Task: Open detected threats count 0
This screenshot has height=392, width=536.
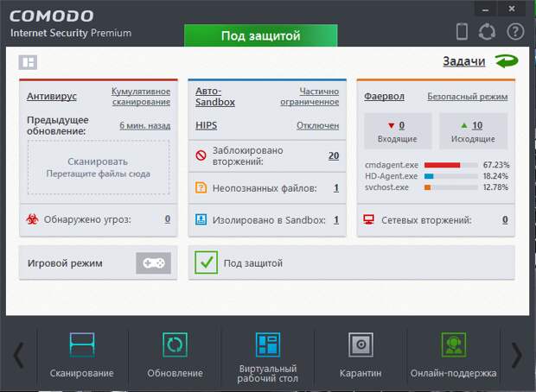Action: point(168,218)
